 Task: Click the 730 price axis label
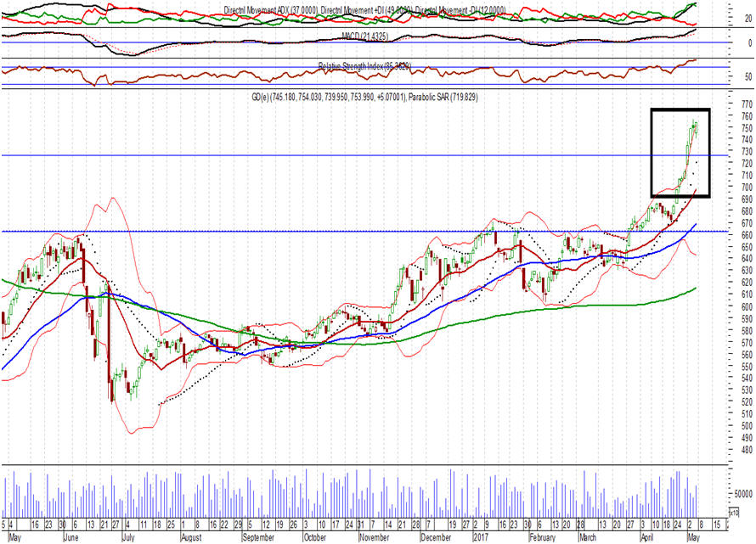point(747,152)
